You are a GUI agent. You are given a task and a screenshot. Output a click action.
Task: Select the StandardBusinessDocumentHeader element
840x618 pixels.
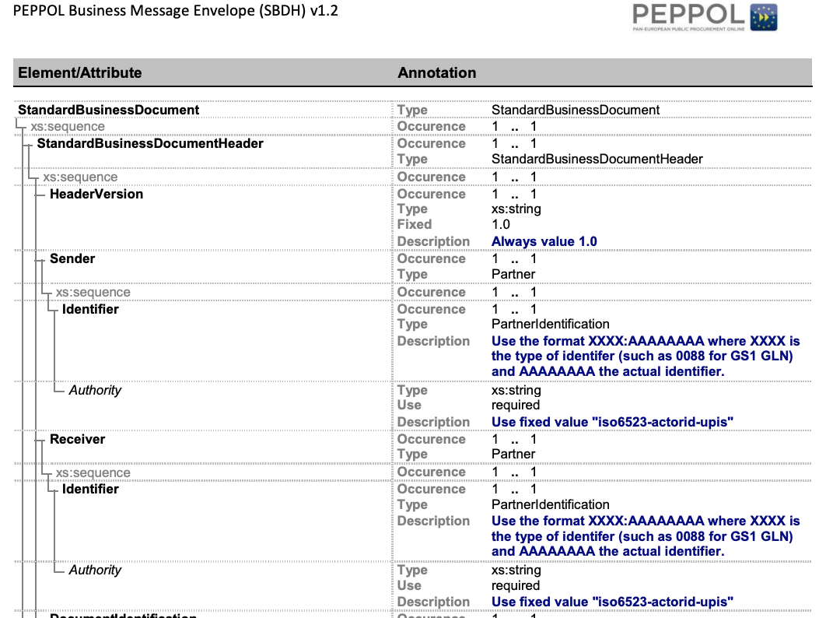click(150, 144)
